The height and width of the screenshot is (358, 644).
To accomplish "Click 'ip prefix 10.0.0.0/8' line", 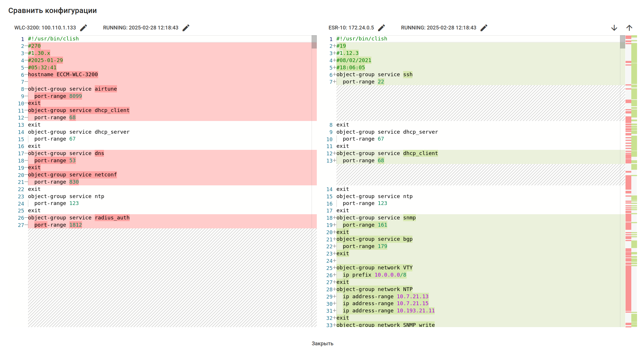I will point(374,275).
